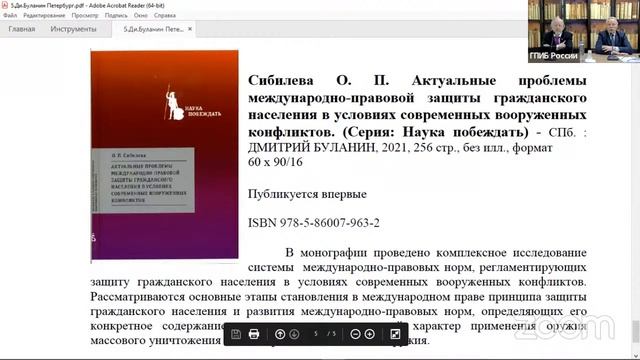Click the '60 x 90/16' format text

[275, 162]
